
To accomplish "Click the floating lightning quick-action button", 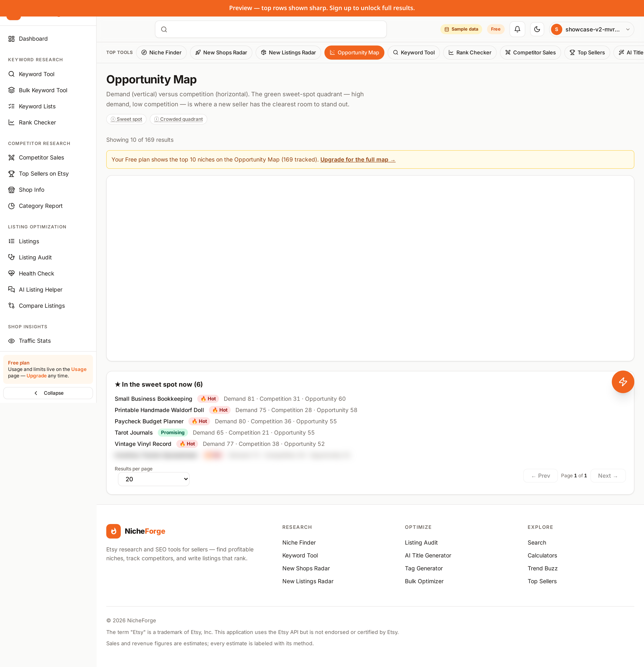I will [x=623, y=382].
